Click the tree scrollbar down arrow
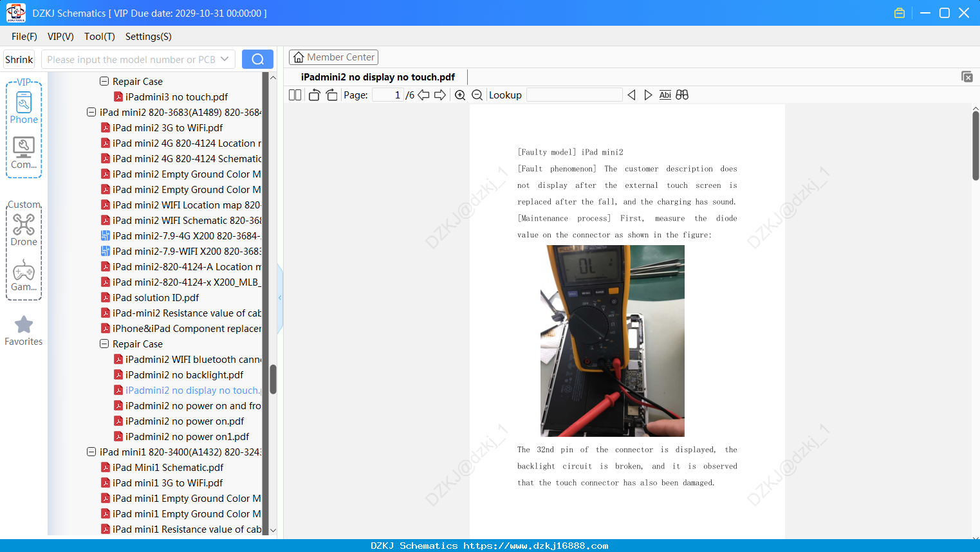This screenshot has height=552, width=980. pyautogui.click(x=273, y=530)
